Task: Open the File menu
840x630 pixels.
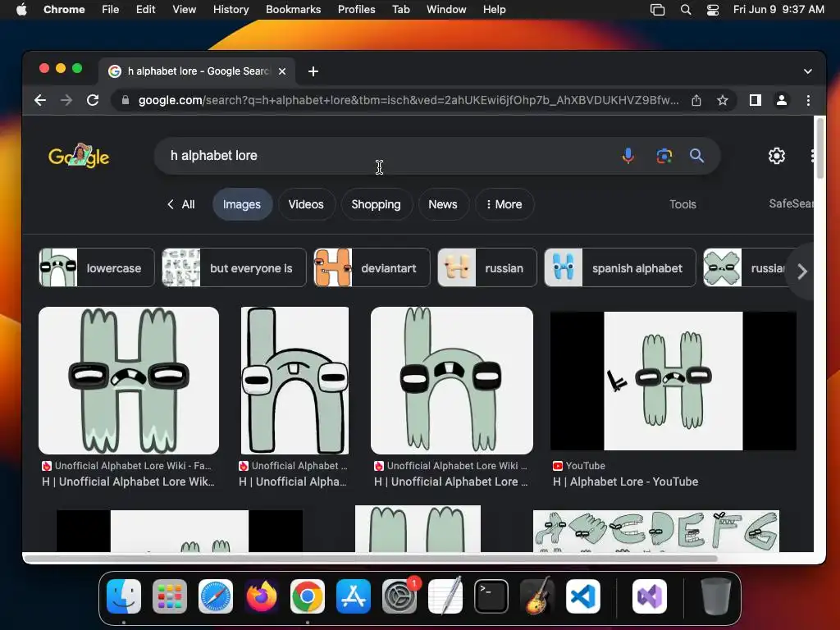Action: pos(111,10)
